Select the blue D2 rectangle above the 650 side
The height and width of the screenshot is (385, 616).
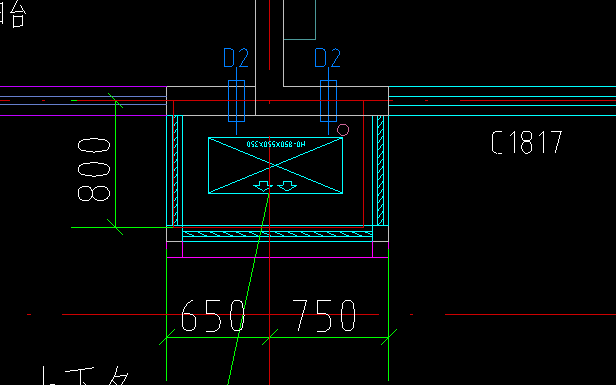pos(236,101)
